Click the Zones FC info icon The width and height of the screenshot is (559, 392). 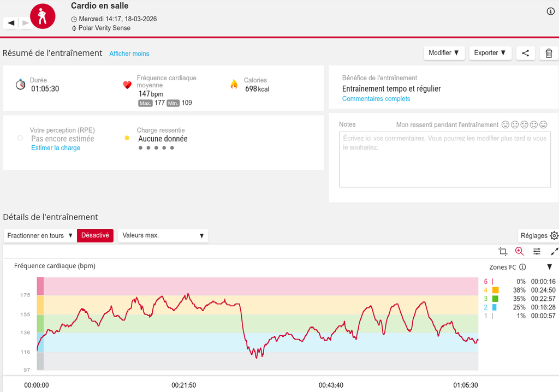(522, 267)
